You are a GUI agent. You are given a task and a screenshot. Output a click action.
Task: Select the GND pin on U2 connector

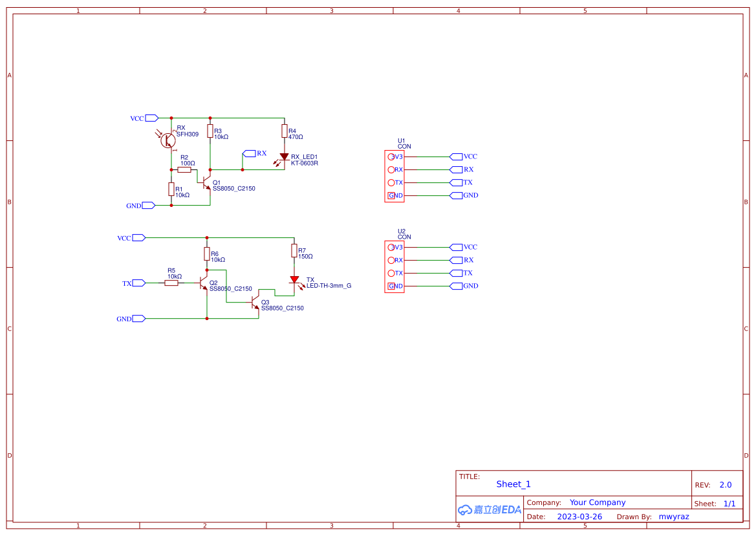[x=391, y=286]
